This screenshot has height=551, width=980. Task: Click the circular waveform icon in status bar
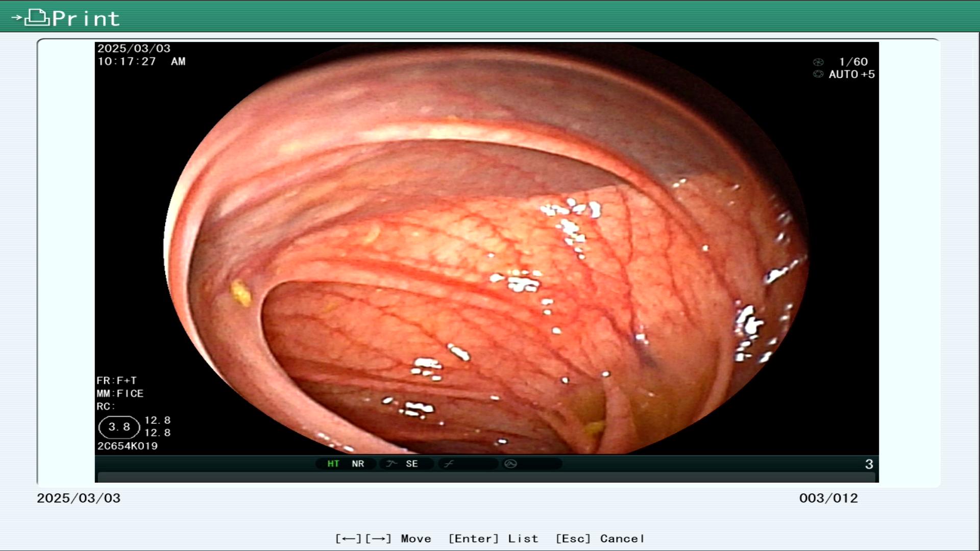pyautogui.click(x=510, y=464)
